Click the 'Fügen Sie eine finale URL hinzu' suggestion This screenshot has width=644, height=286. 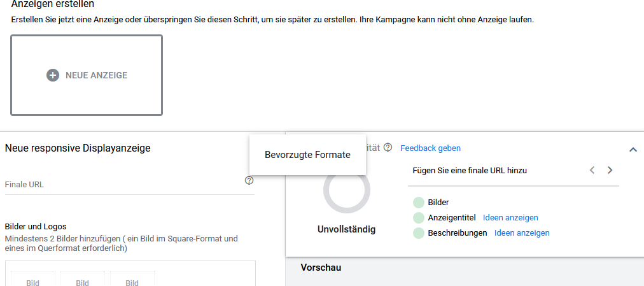pos(470,171)
